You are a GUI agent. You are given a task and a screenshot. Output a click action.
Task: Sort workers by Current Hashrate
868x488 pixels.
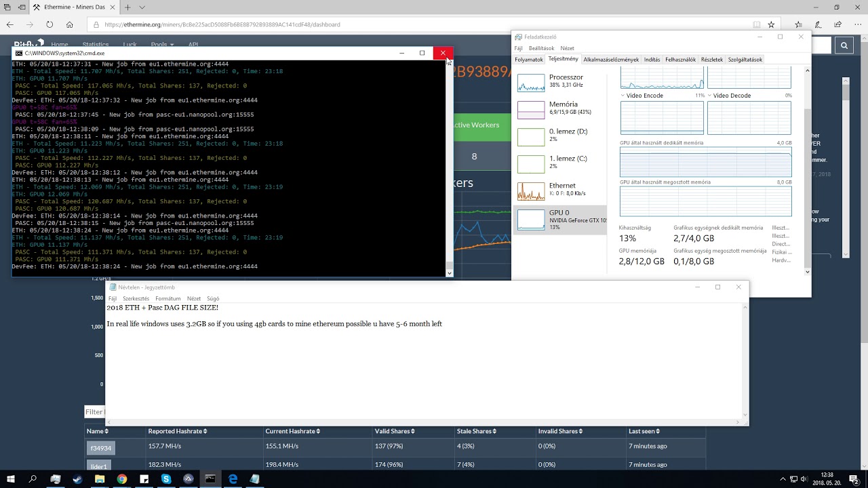(292, 431)
